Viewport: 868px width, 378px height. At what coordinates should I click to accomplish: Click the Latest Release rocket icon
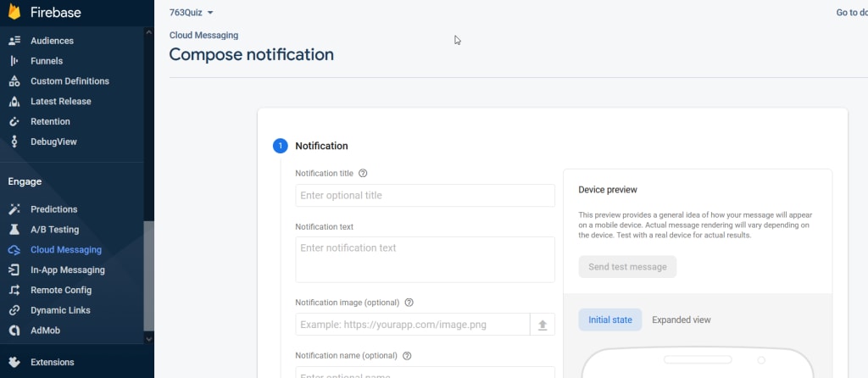coord(14,101)
